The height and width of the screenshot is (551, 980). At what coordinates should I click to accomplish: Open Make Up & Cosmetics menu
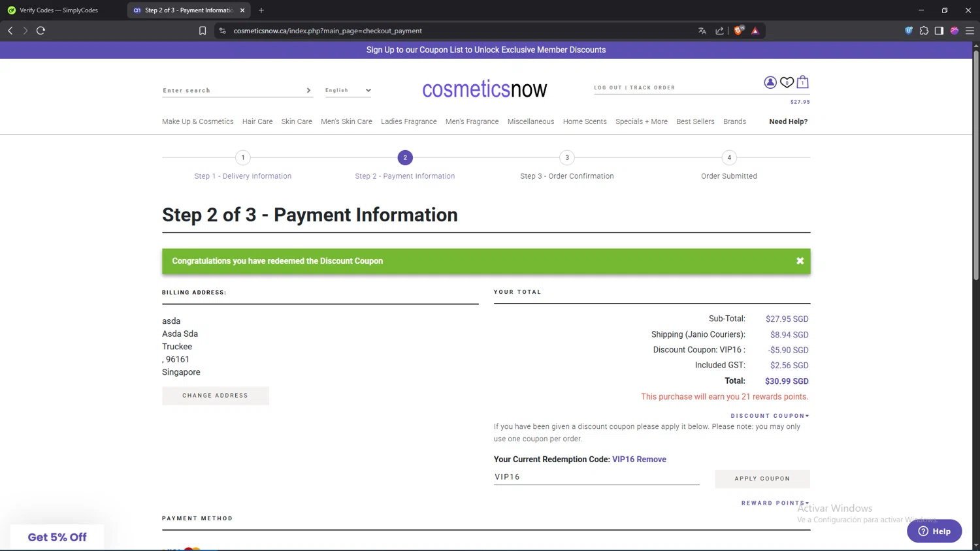pos(197,121)
